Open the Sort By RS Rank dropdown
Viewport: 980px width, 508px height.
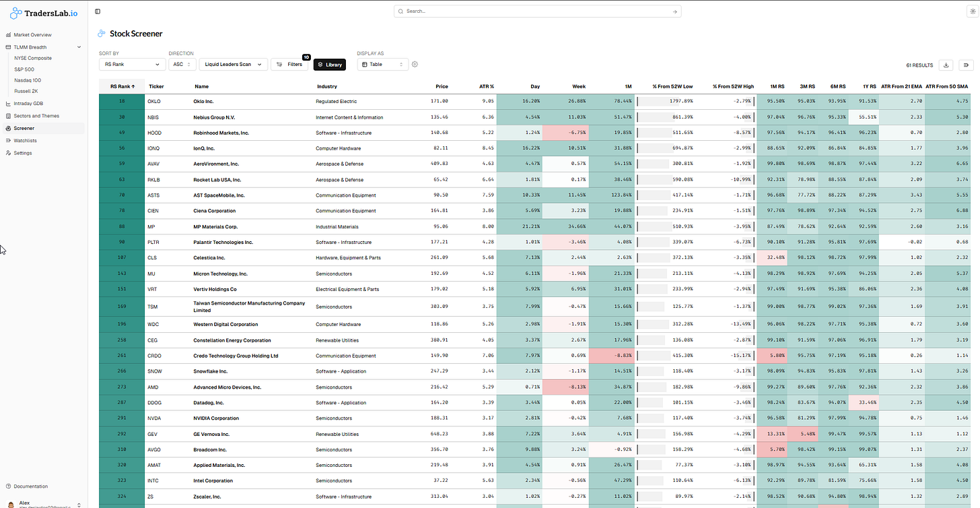pos(132,65)
